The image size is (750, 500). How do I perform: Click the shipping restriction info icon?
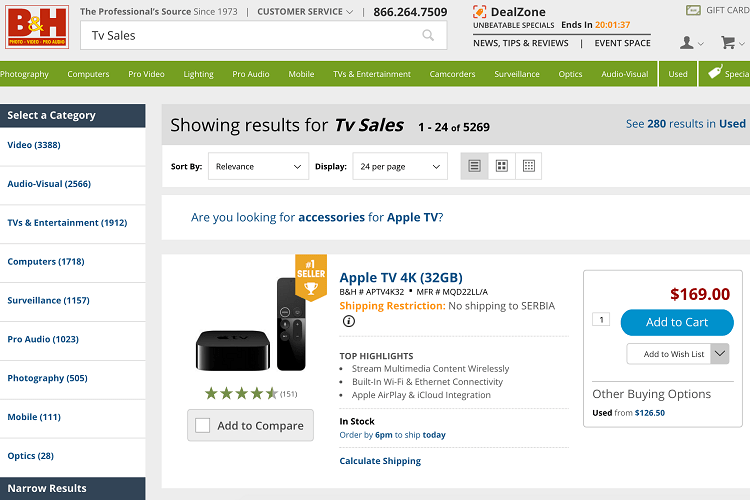349,321
